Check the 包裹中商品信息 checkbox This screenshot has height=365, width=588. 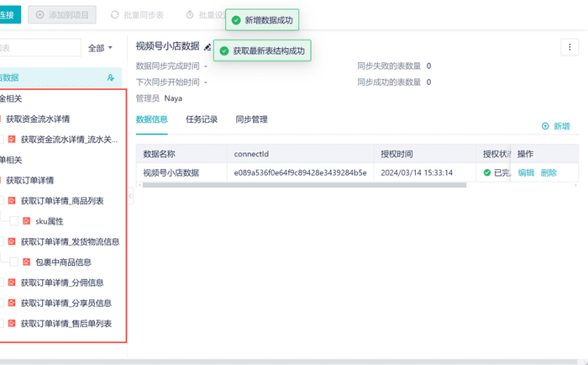click(x=14, y=262)
